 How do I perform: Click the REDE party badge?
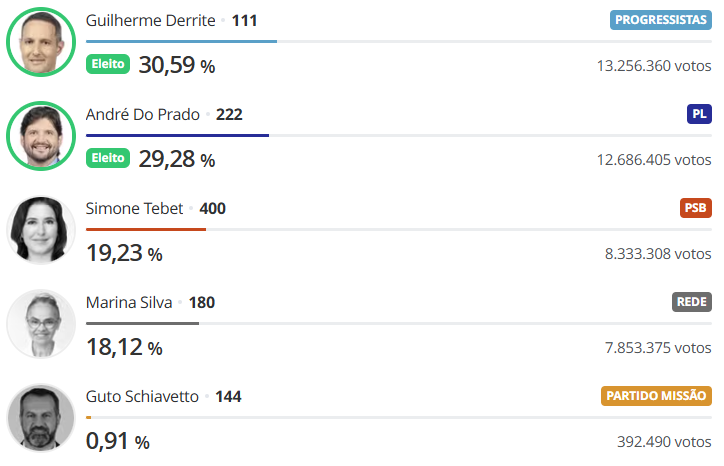pyautogui.click(x=692, y=302)
